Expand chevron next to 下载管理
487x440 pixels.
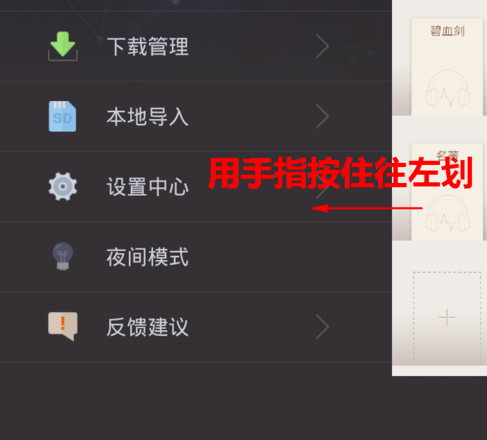[322, 46]
